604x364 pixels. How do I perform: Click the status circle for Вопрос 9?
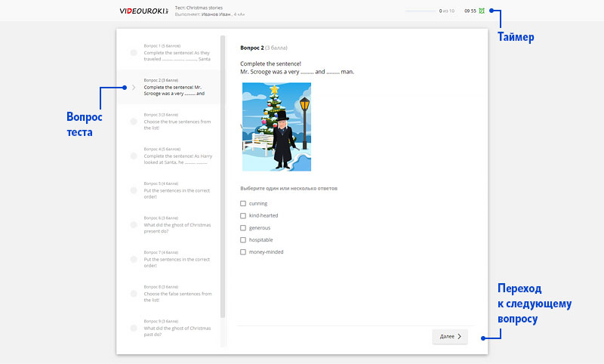click(134, 329)
